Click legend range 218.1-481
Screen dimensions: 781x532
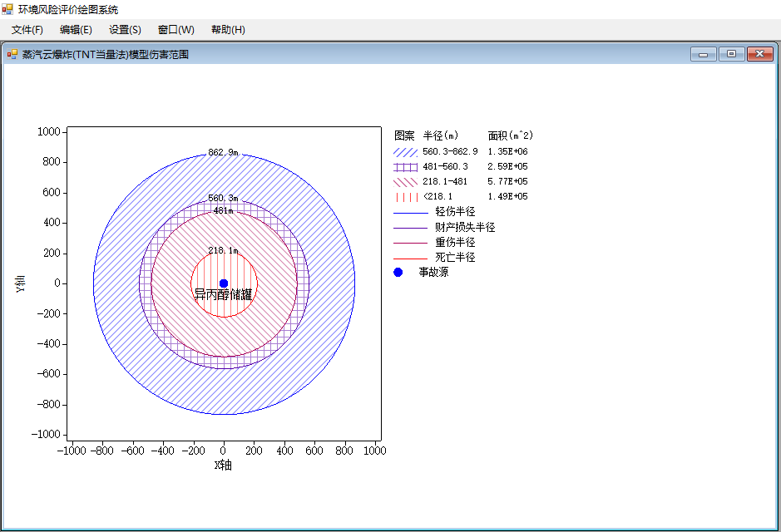pyautogui.click(x=445, y=181)
